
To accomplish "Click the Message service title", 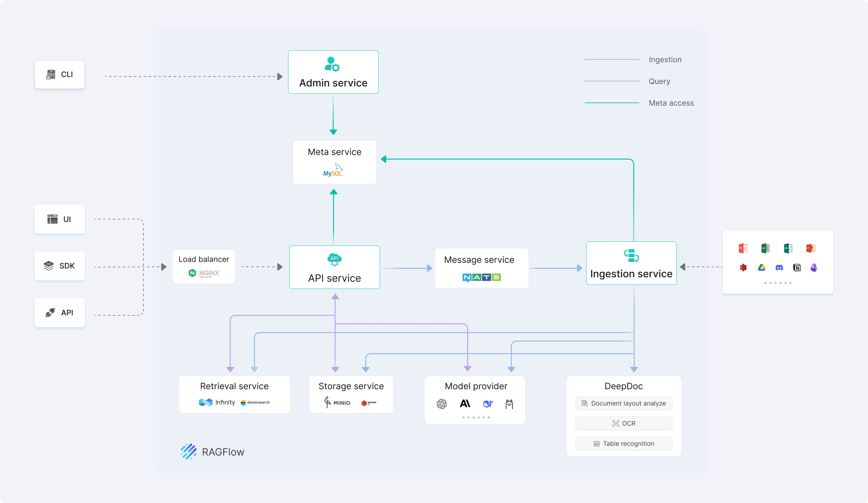I will [479, 260].
